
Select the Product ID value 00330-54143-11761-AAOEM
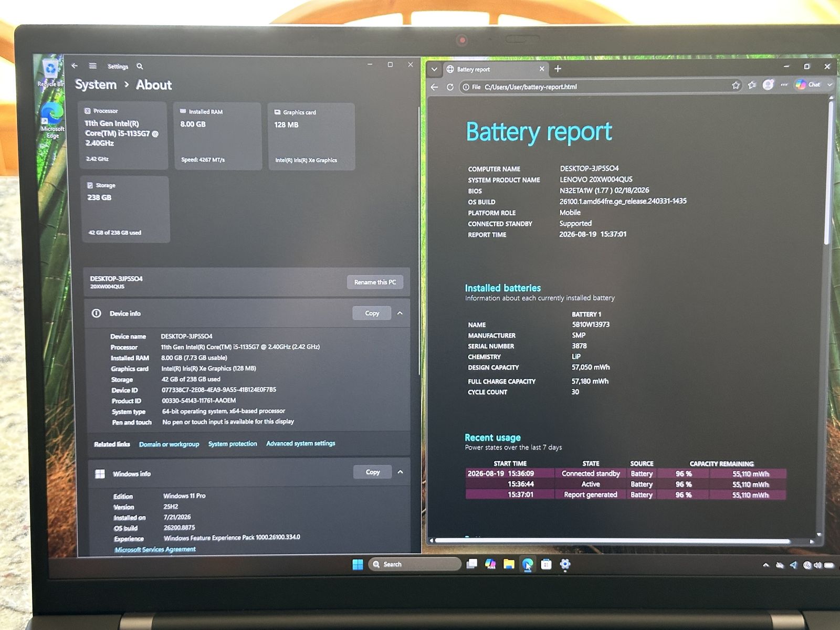[199, 401]
